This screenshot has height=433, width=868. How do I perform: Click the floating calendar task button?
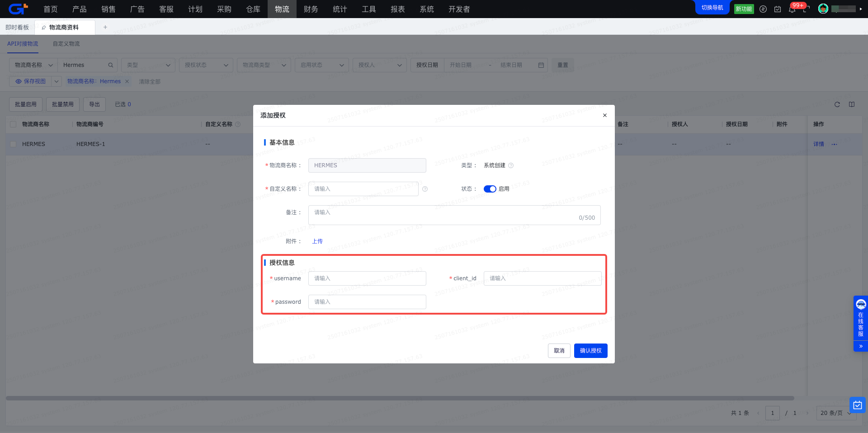(858, 405)
